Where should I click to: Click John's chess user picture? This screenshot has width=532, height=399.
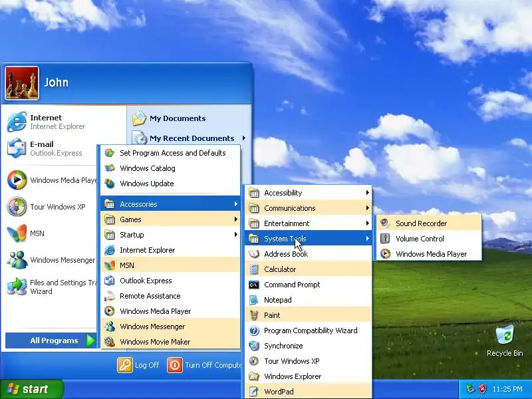(x=22, y=83)
